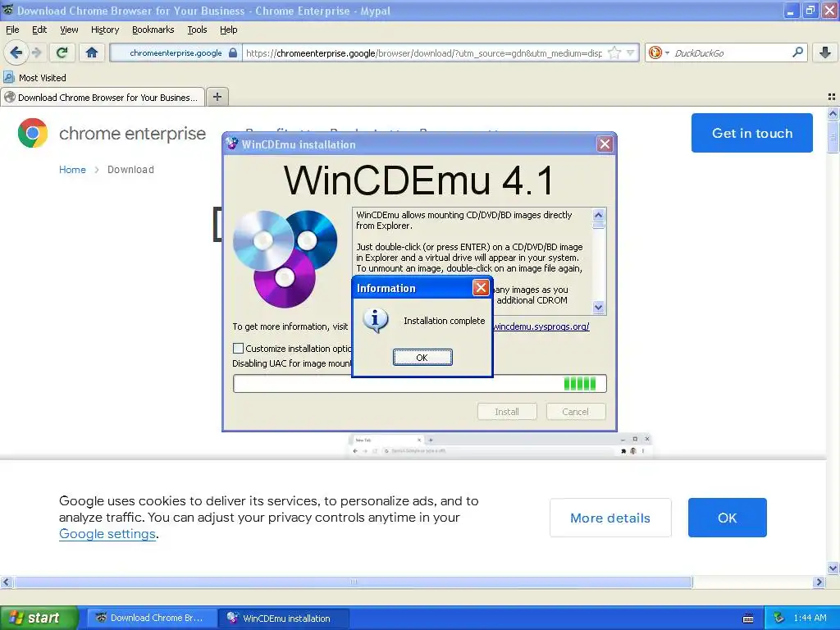Open the Downloads arrow button
Screen dimensions: 840x630
click(825, 52)
